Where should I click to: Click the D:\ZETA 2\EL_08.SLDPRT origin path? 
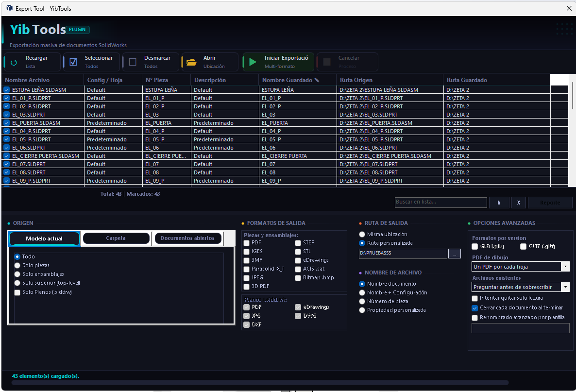(390, 172)
